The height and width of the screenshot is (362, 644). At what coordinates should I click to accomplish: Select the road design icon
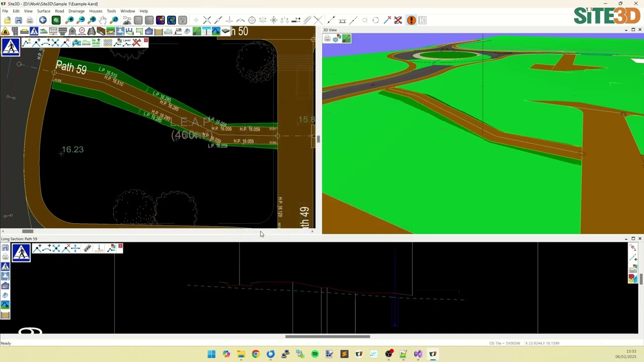point(15,31)
